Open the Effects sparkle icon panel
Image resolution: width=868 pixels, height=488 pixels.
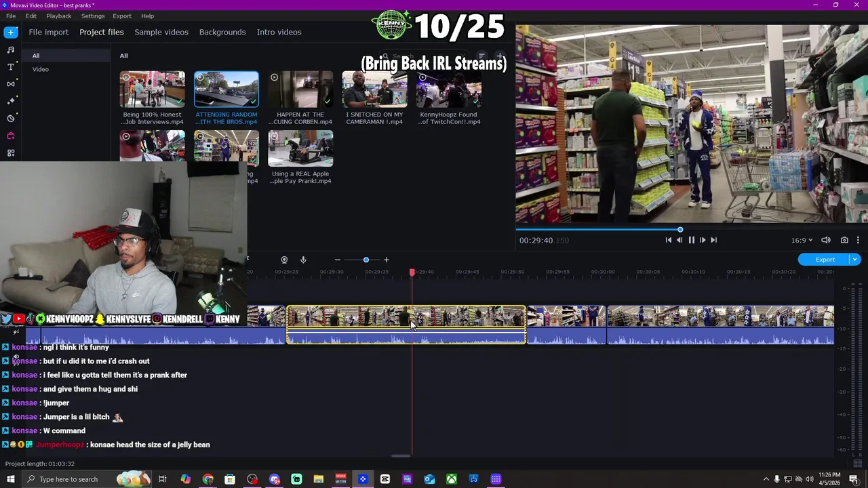tap(11, 101)
